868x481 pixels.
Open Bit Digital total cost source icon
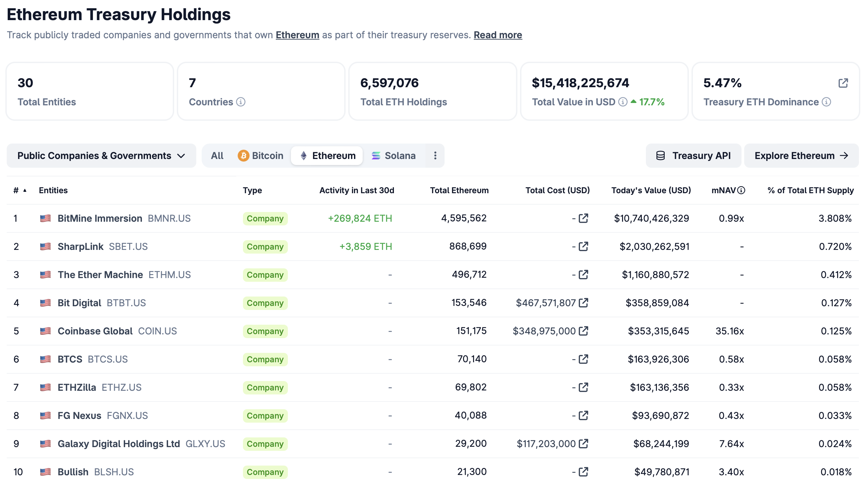click(583, 303)
